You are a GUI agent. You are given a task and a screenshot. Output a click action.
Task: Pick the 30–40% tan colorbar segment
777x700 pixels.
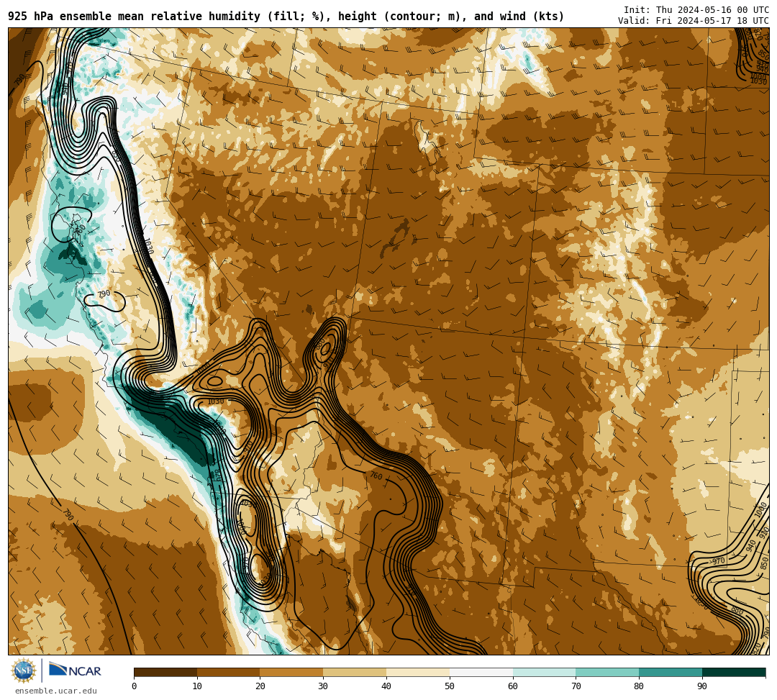[355, 672]
